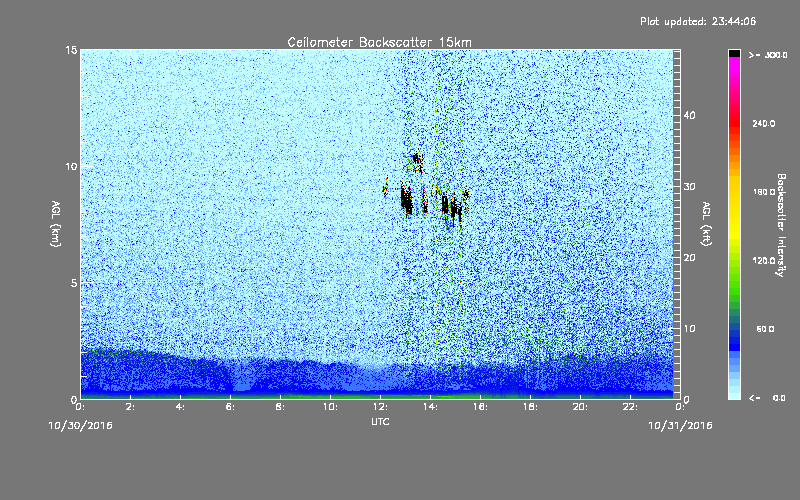The width and height of the screenshot is (800, 500).
Task: Click the '18:' hour tick label
Action: [x=530, y=407]
